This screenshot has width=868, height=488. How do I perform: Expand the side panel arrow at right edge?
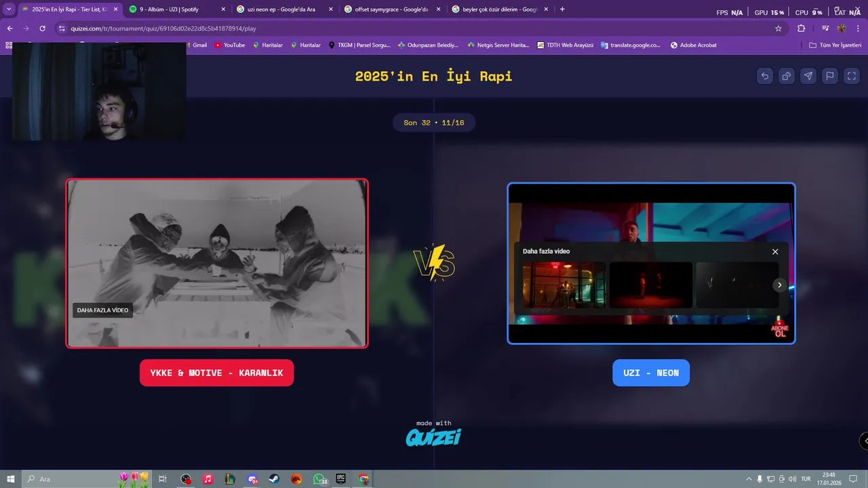click(865, 441)
